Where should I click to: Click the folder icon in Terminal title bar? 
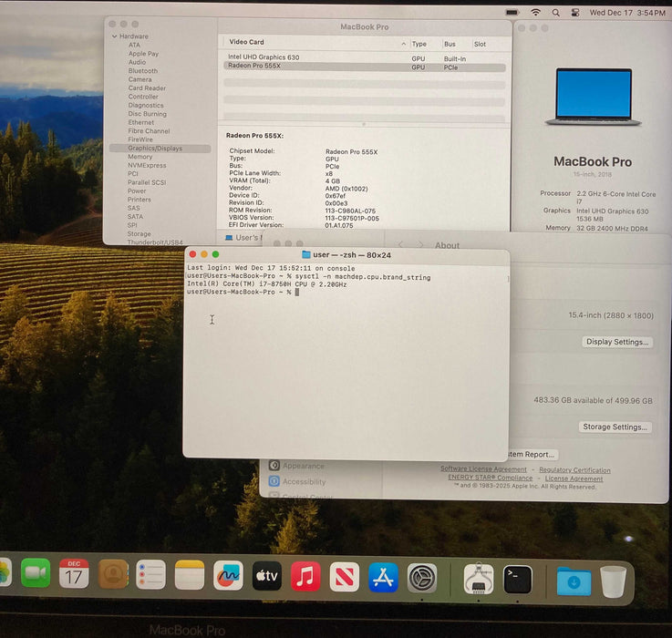click(x=306, y=254)
